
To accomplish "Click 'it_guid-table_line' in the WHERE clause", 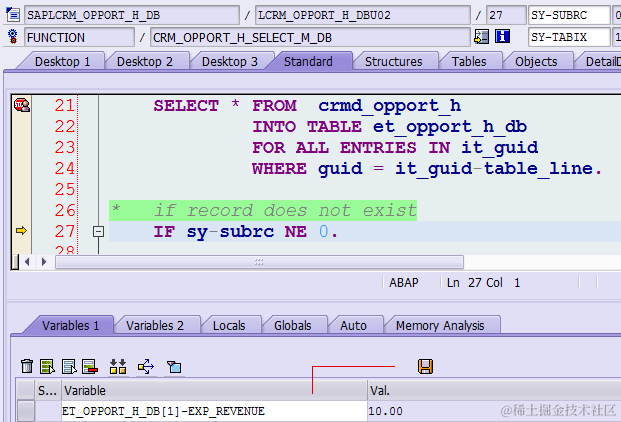I will click(x=494, y=169).
